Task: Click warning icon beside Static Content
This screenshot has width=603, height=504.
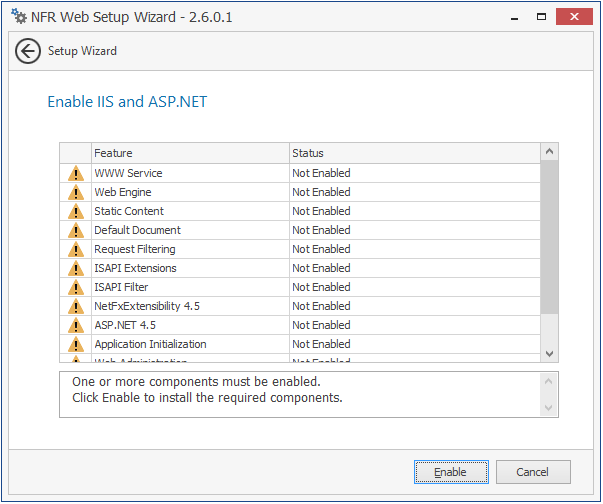Action: (76, 212)
